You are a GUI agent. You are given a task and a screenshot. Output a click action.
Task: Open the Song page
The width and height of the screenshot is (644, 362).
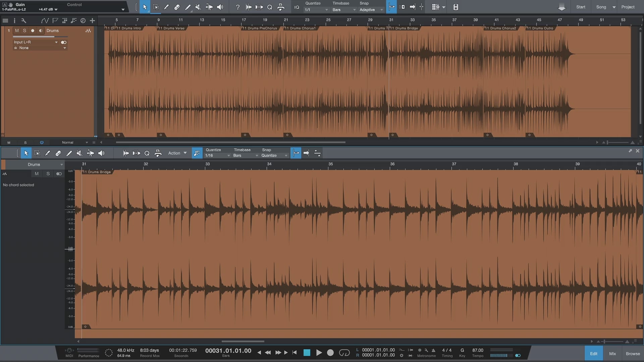pyautogui.click(x=601, y=7)
